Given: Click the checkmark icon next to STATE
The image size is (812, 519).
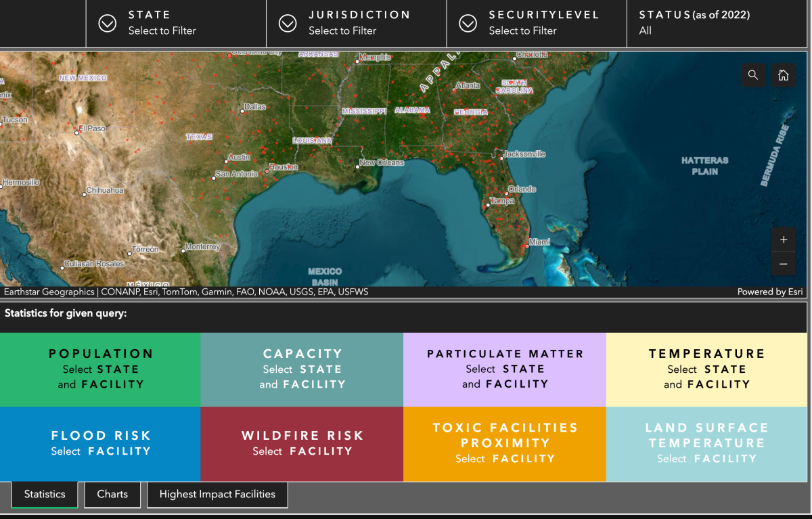Looking at the screenshot, I should [x=107, y=24].
